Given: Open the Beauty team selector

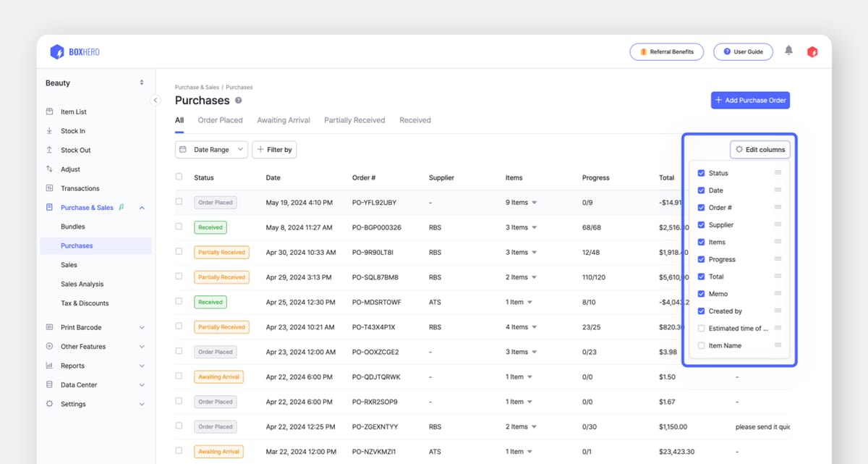Looking at the screenshot, I should tap(95, 83).
